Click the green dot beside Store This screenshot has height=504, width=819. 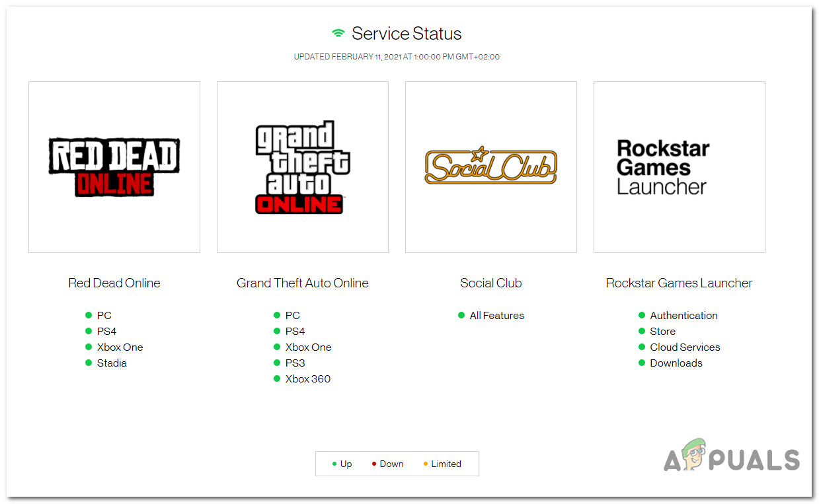click(642, 332)
